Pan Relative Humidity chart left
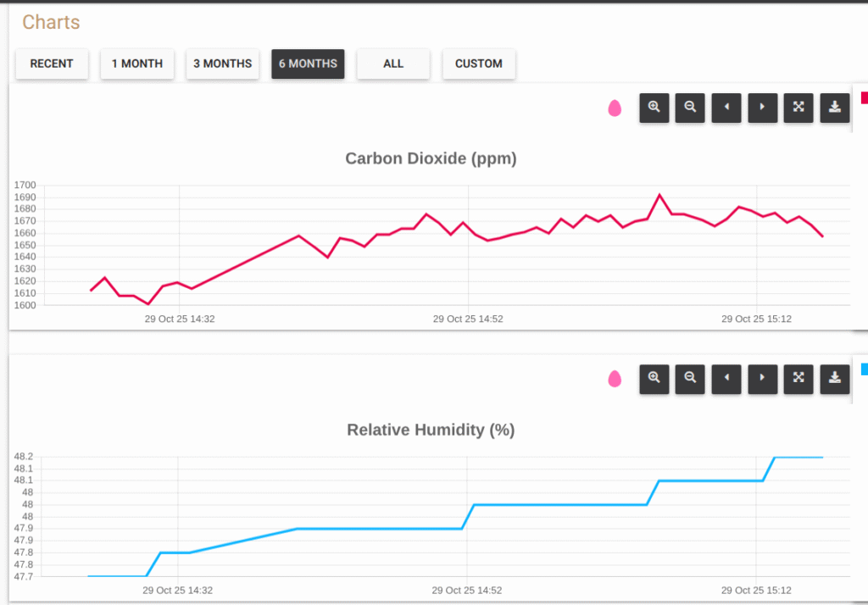 (x=726, y=379)
